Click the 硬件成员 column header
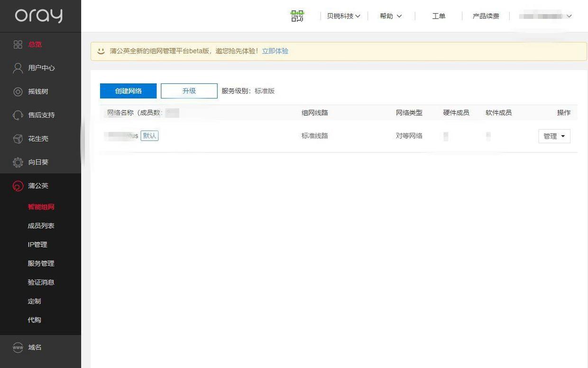Screen dimensions: 588x368 tap(456, 113)
